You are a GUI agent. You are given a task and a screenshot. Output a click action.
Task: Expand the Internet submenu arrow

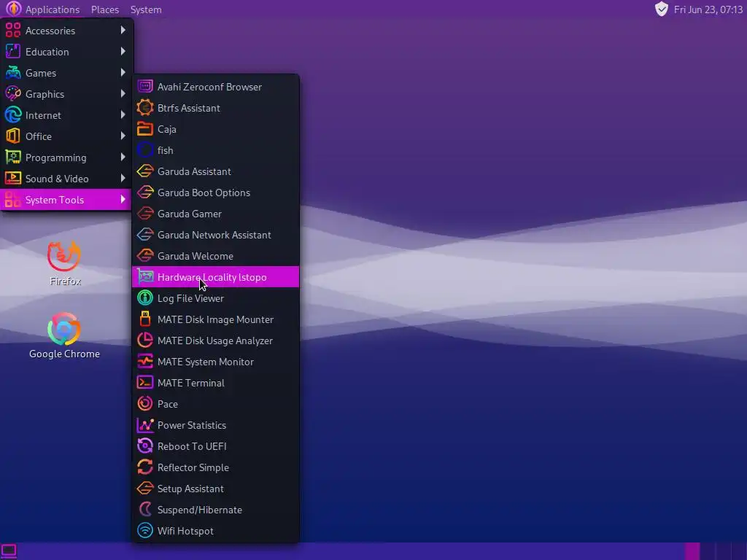pos(123,114)
